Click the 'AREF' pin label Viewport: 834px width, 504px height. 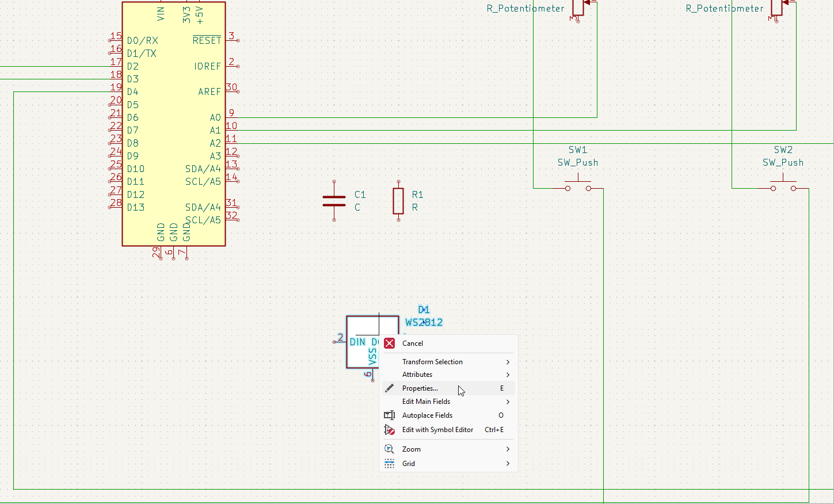point(210,91)
